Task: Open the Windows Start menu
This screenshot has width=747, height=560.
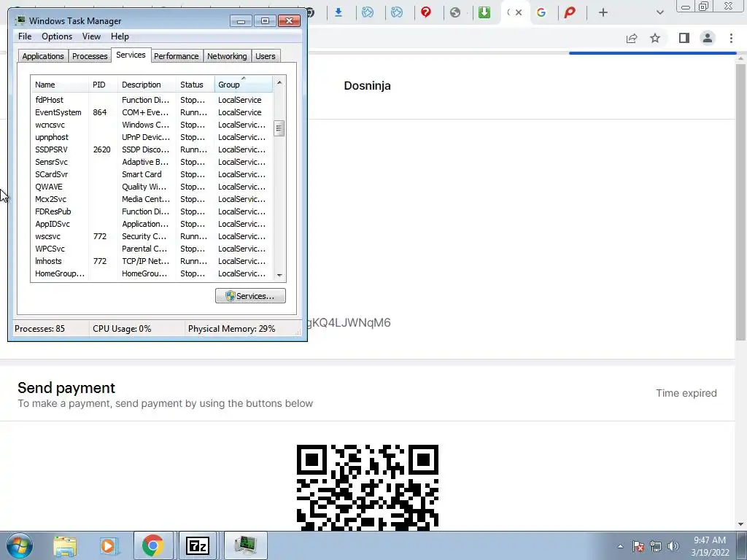Action: 20,545
